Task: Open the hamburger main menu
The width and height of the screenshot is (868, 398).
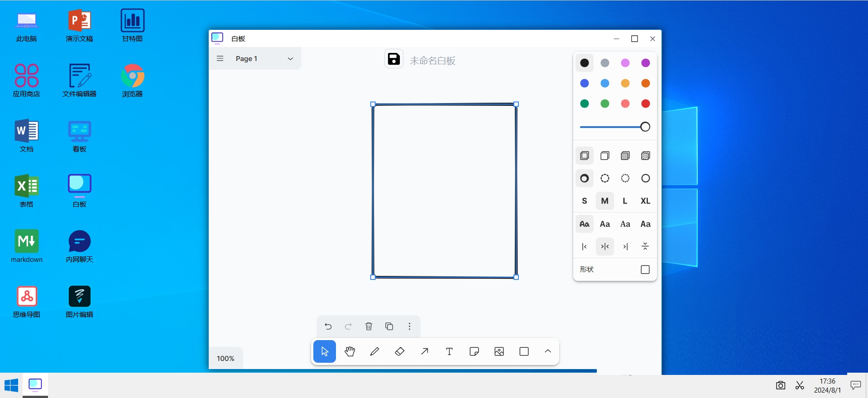Action: 220,58
